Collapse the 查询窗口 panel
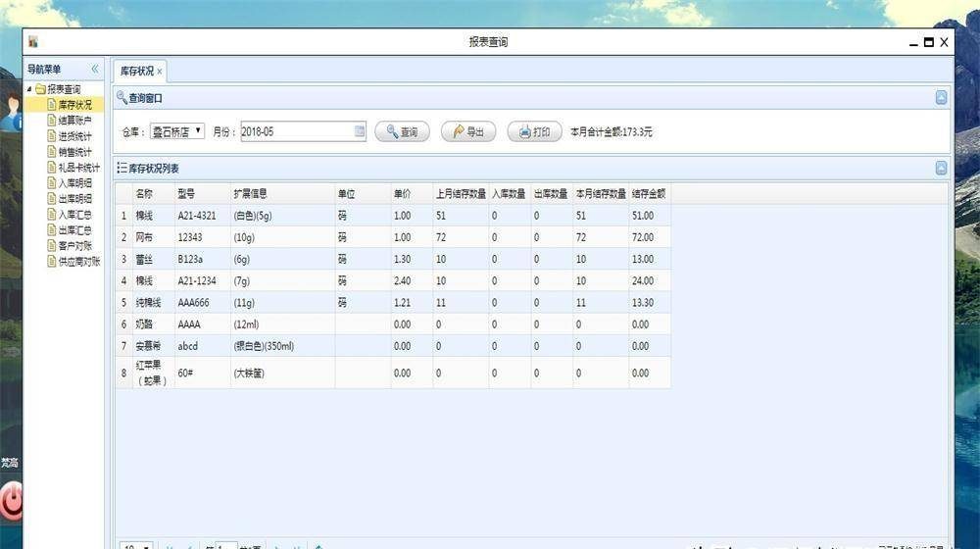 [941, 97]
